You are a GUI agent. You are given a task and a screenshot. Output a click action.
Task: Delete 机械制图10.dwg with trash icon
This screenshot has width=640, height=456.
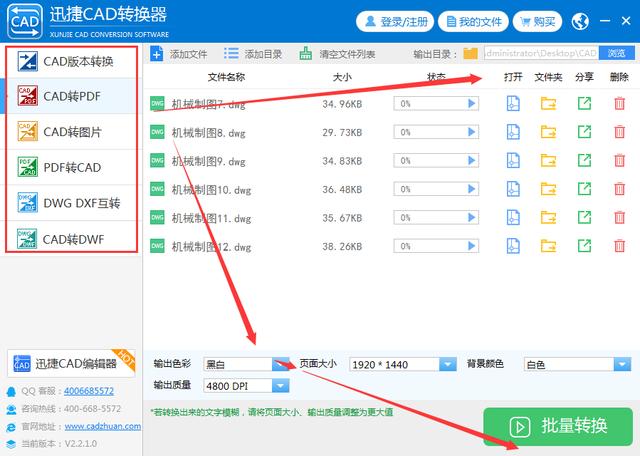click(619, 189)
